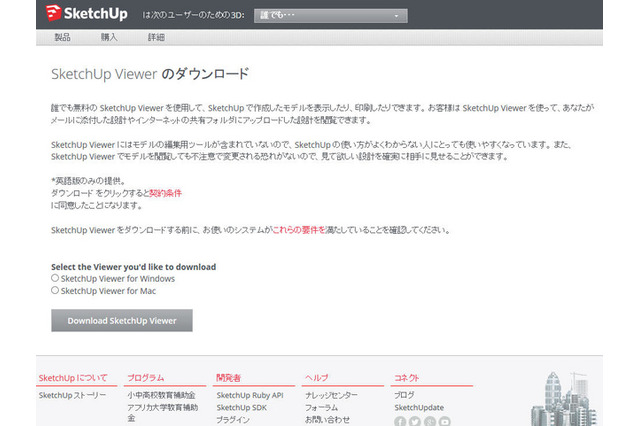640x426 pixels.
Task: Open SketchUp ストーリー footer link
Action: click(71, 395)
